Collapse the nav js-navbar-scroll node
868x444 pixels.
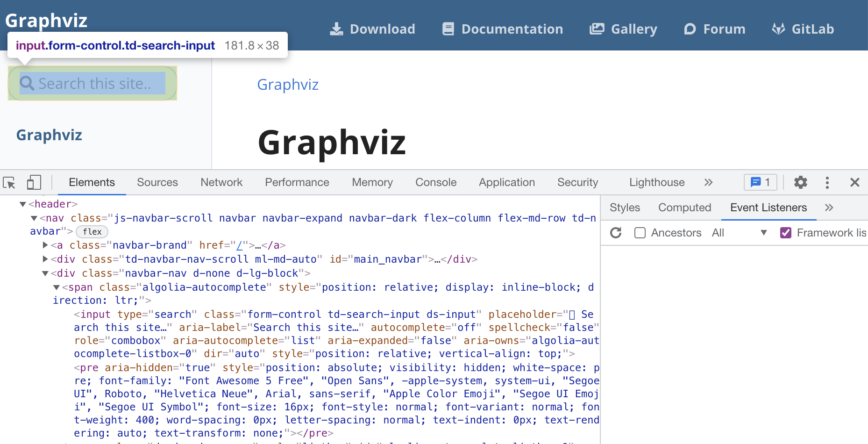34,218
